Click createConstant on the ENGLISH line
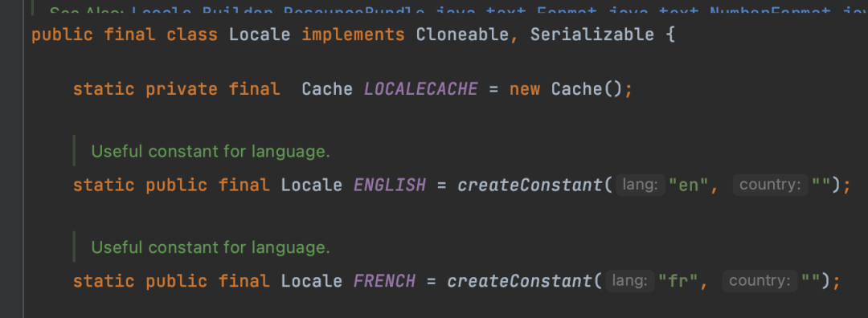The height and width of the screenshot is (318, 868). pos(530,185)
